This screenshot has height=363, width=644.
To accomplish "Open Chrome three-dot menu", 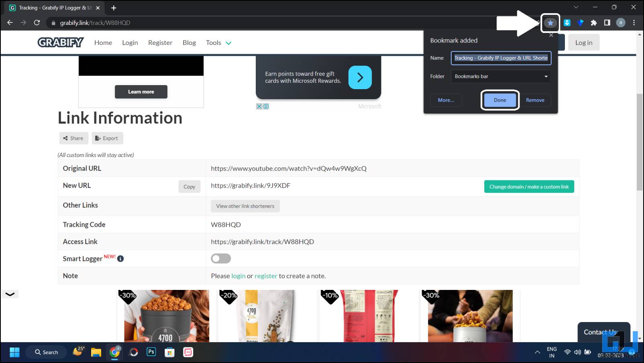I will tap(634, 23).
